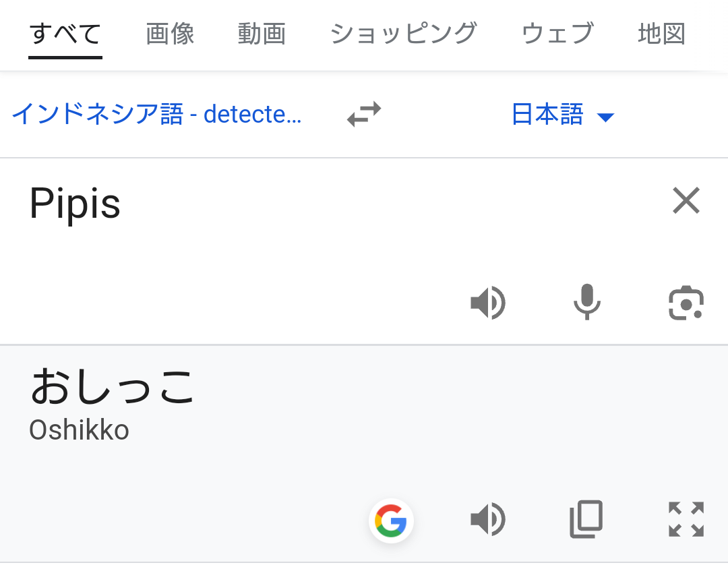Tap the microphone for voice input
Viewport: 728px width, 565px height.
[586, 302]
